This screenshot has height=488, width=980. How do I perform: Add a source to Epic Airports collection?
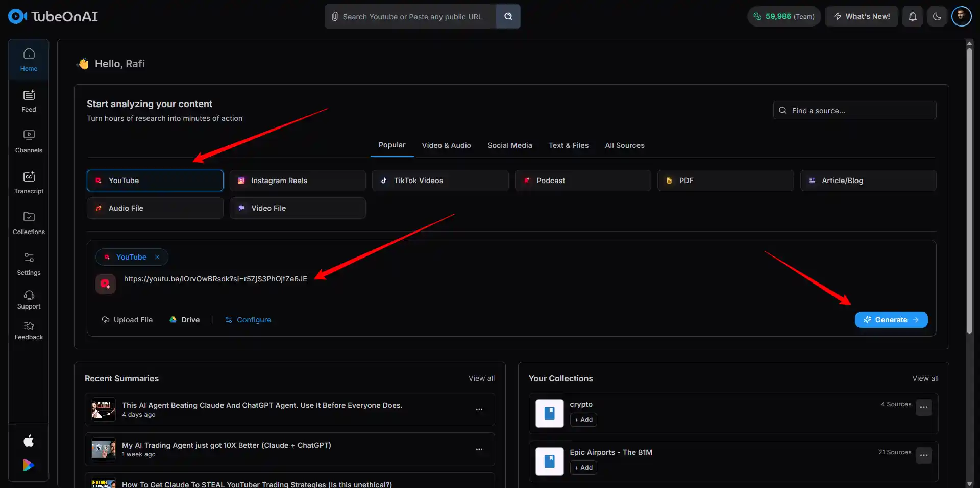(583, 468)
